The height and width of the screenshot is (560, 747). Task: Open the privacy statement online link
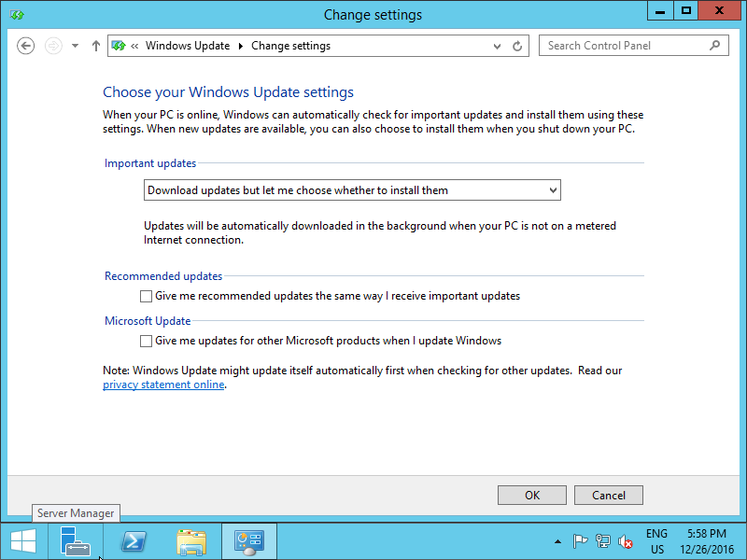click(x=163, y=385)
